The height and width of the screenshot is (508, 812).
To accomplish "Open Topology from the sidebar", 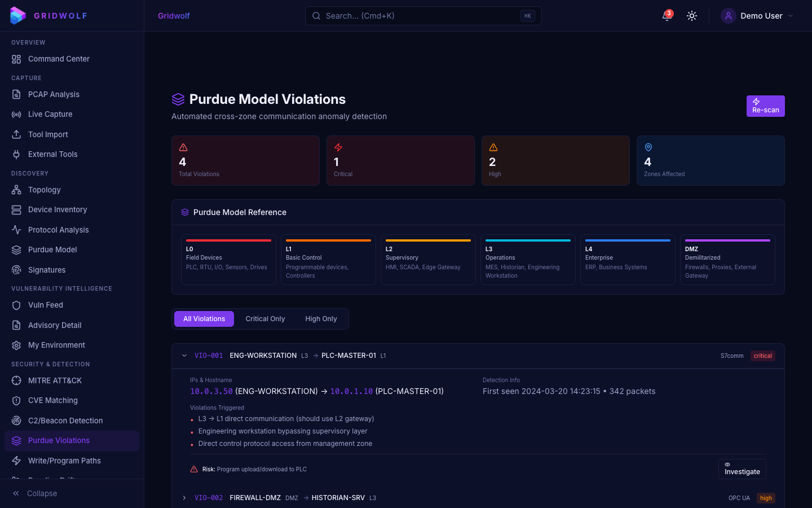I will [x=44, y=190].
